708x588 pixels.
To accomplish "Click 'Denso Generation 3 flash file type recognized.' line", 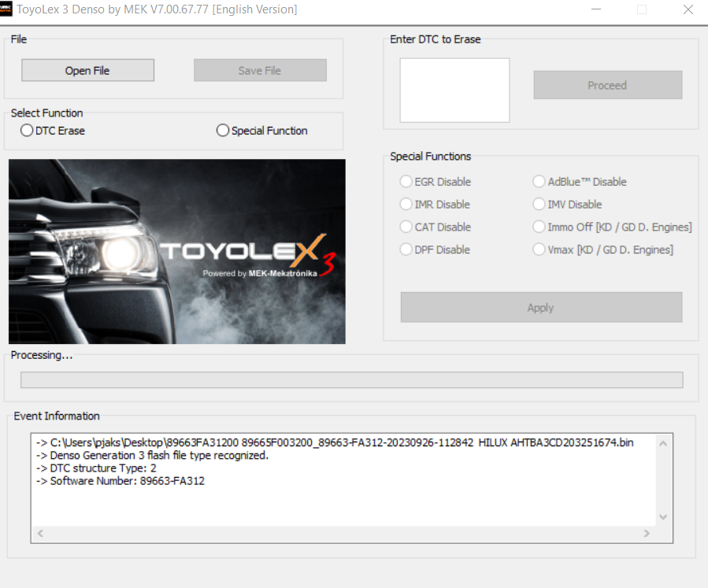I will [x=152, y=455].
